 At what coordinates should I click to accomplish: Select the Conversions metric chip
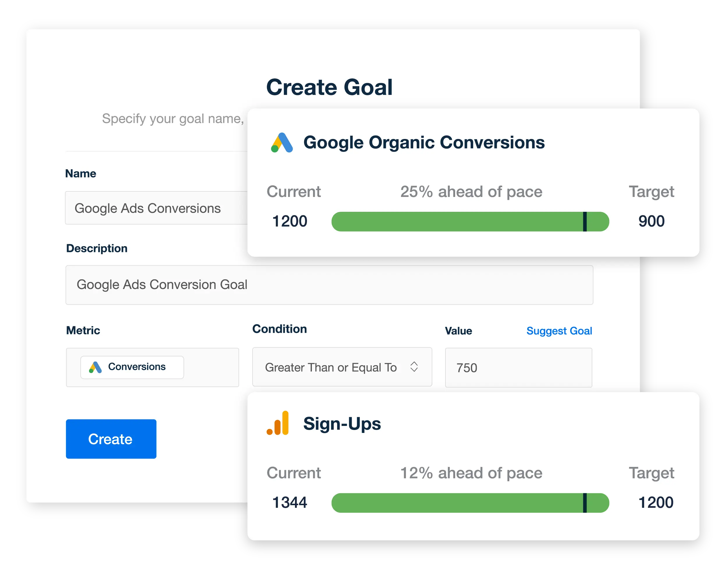tap(132, 367)
